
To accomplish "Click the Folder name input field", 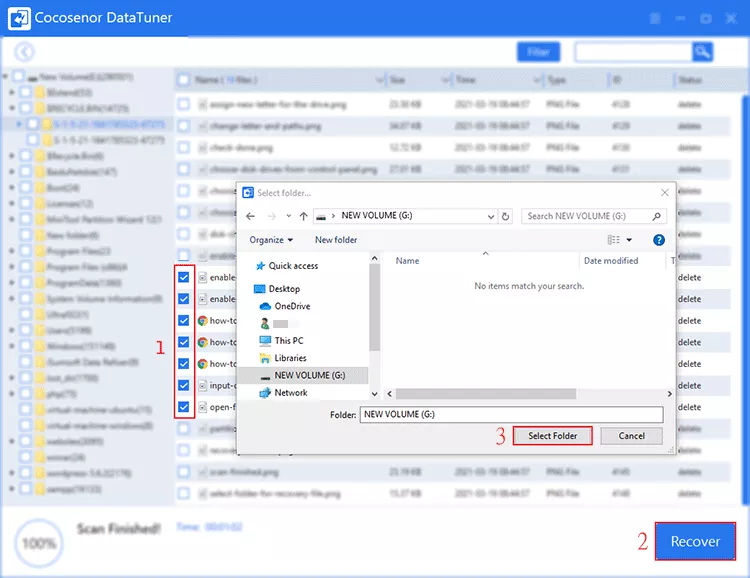I will pyautogui.click(x=511, y=414).
